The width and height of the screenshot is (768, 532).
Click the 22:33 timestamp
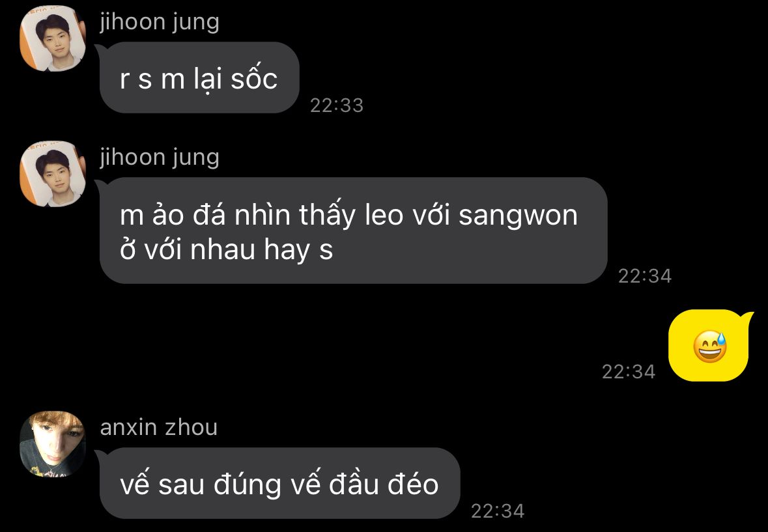(337, 105)
